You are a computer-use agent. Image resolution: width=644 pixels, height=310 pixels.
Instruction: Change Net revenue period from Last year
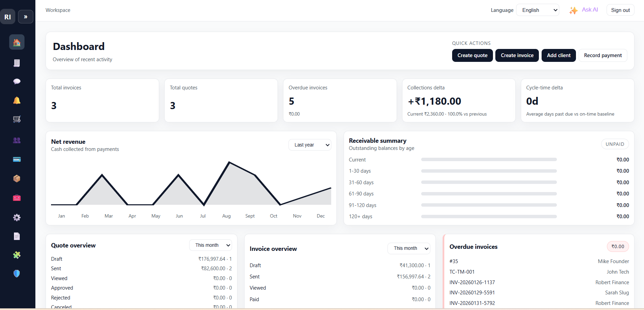click(x=309, y=145)
